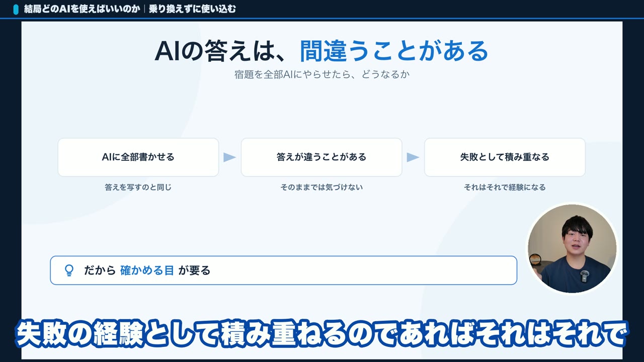Click the caption それはそれで経験になる
Image resolution: width=644 pixels, height=362 pixels.
(x=505, y=187)
